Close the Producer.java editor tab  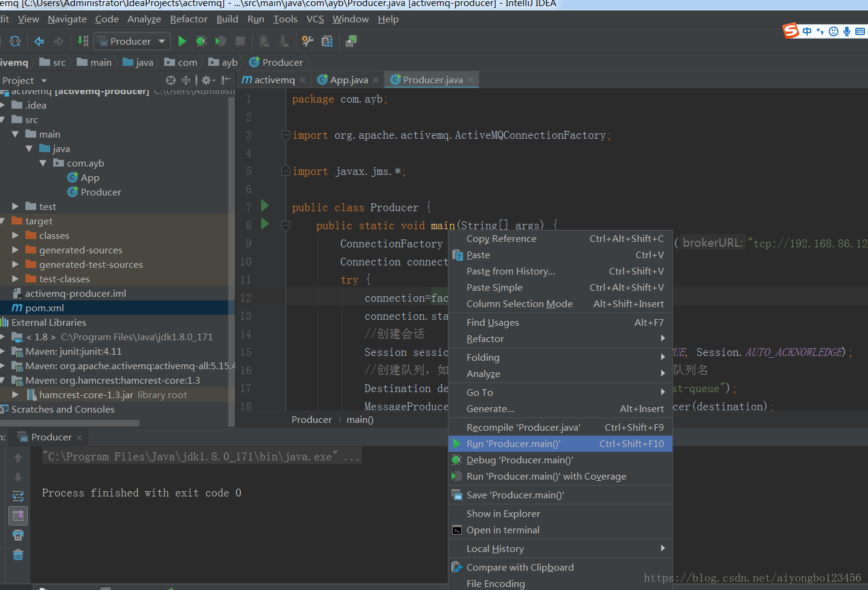tap(470, 80)
